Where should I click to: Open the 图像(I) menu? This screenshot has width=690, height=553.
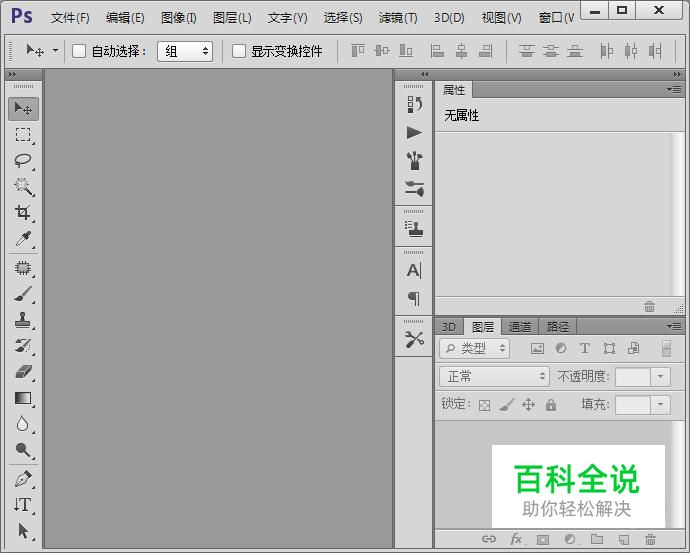(x=179, y=18)
